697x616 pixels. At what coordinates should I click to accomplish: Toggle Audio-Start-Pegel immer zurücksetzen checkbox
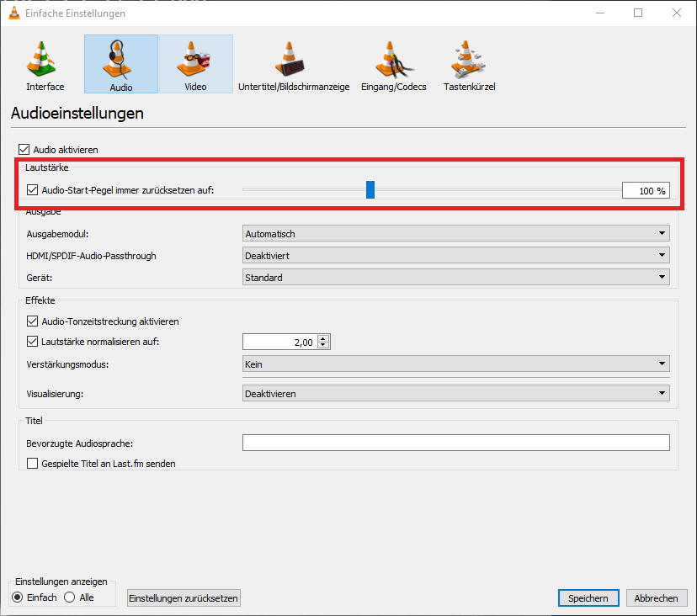33,190
